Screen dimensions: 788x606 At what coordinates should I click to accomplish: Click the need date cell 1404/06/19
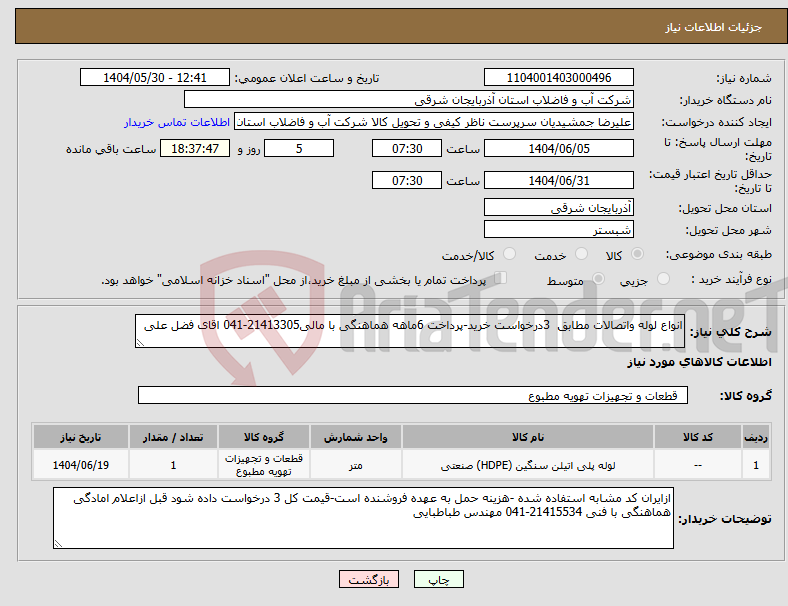[80, 465]
